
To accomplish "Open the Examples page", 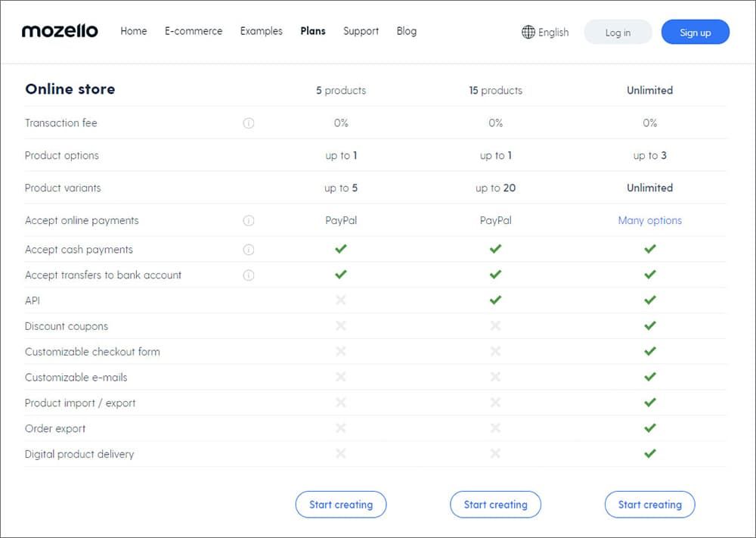I will click(262, 31).
